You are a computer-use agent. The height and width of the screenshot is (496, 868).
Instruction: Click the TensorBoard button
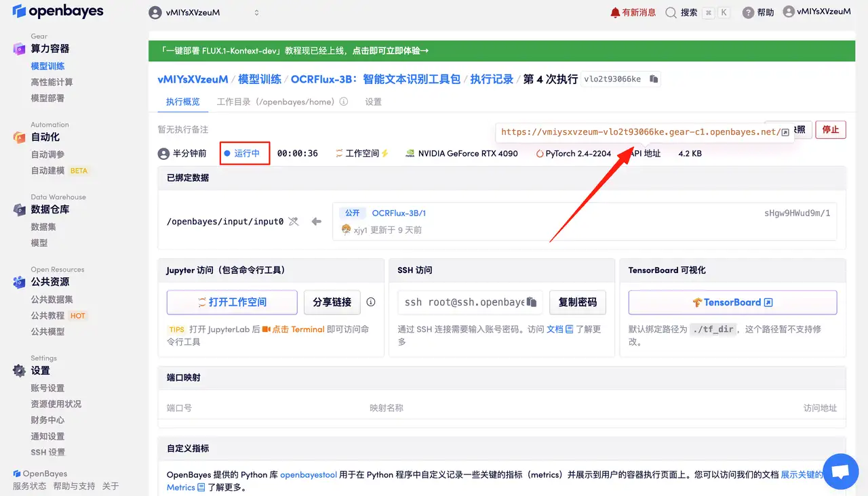(732, 302)
